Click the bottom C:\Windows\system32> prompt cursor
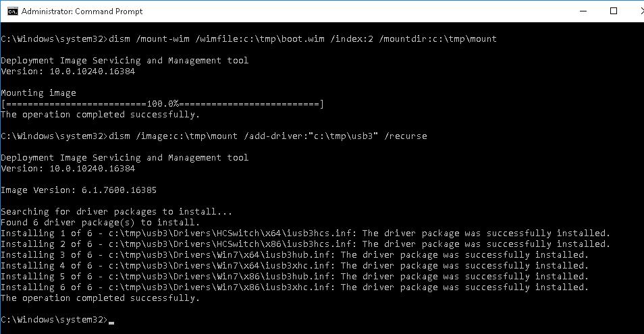The width and height of the screenshot is (644, 334). point(111,321)
